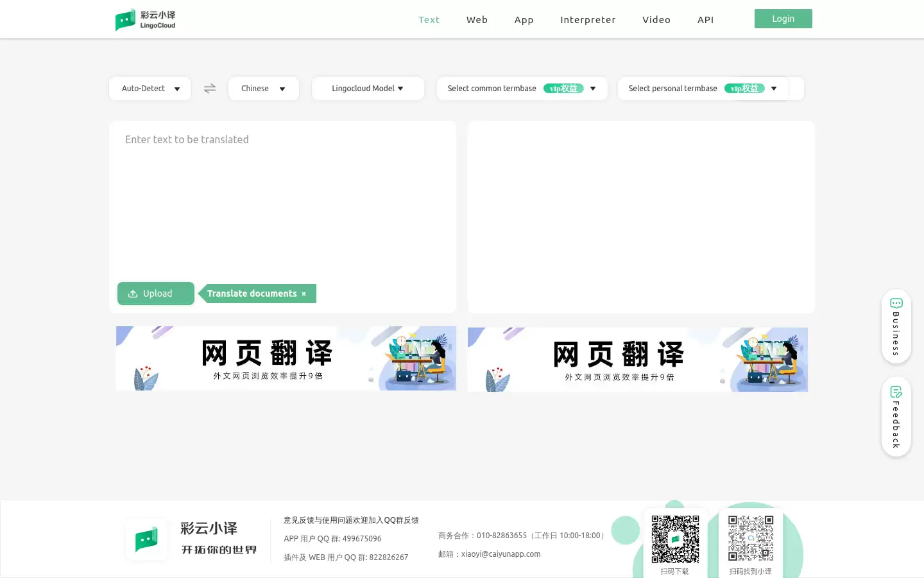Open right web translation banner
The height and width of the screenshot is (578, 924).
(638, 360)
